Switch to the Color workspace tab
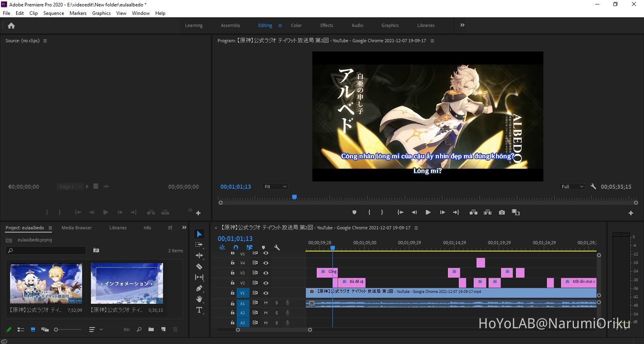Image resolution: width=644 pixels, height=344 pixels. tap(296, 25)
